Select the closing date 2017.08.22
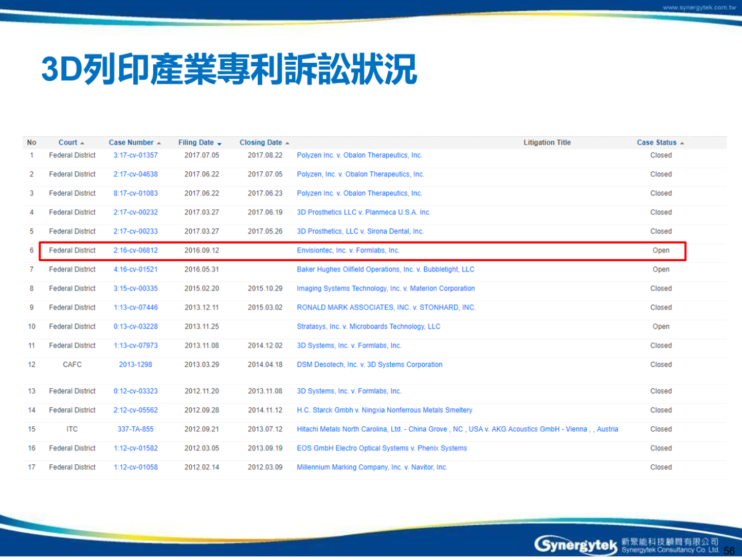The height and width of the screenshot is (560, 742). point(265,155)
